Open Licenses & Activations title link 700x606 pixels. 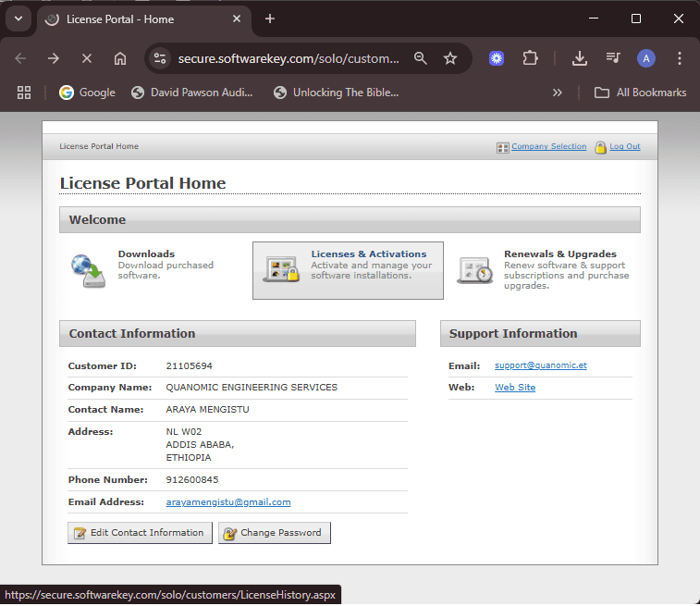point(369,254)
